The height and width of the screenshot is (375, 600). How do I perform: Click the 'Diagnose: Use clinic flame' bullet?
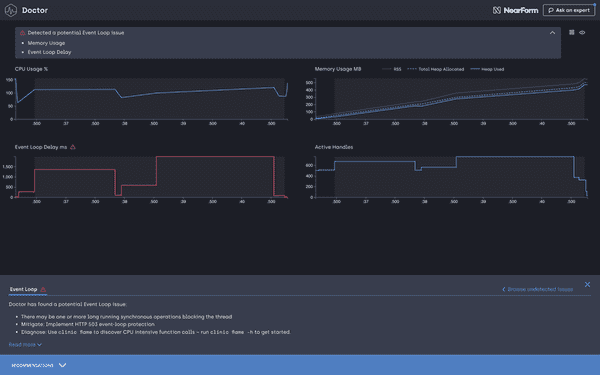(x=156, y=332)
